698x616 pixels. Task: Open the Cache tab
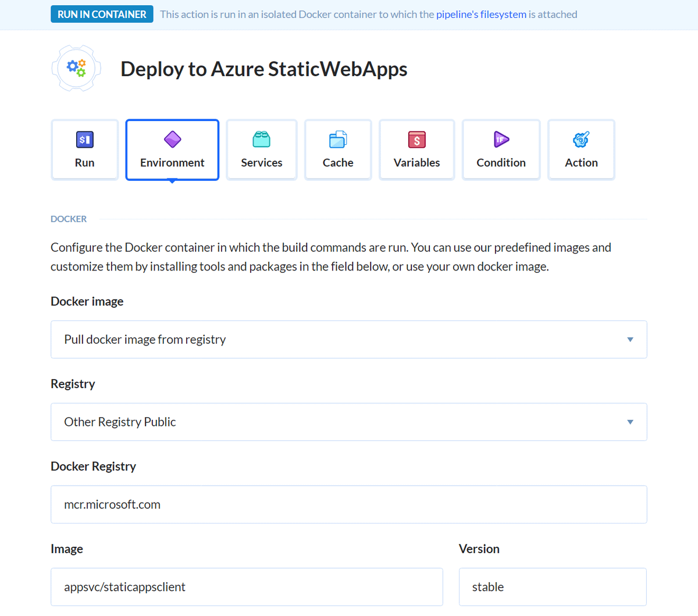coord(338,149)
